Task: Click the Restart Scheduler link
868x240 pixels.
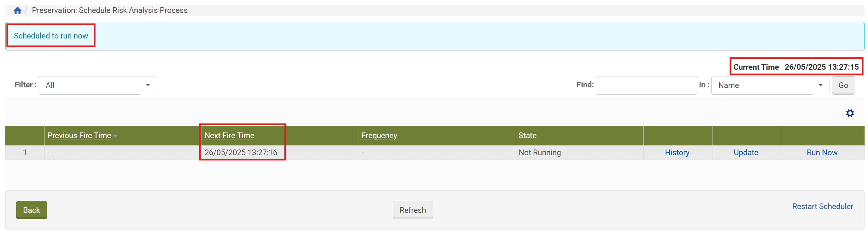Action: click(822, 206)
